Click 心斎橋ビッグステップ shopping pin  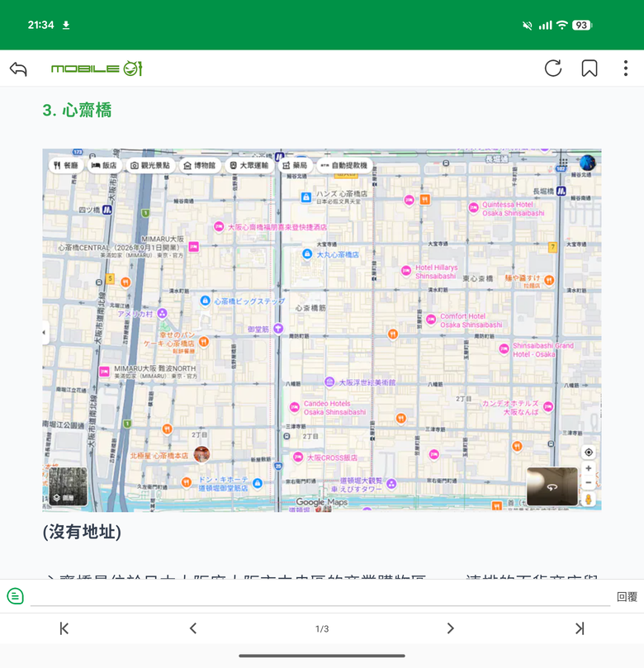point(206,301)
